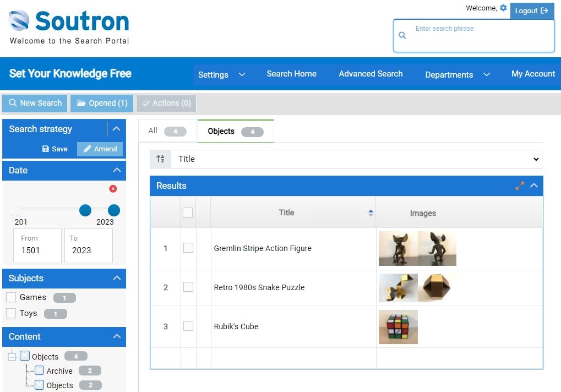The height and width of the screenshot is (392, 561).
Task: Click the sort direction icon beside the Title dropdown
Action: point(160,159)
